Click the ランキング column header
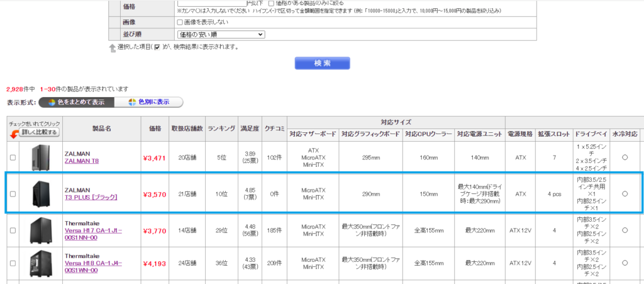The height and width of the screenshot is (284, 644). coord(222,128)
